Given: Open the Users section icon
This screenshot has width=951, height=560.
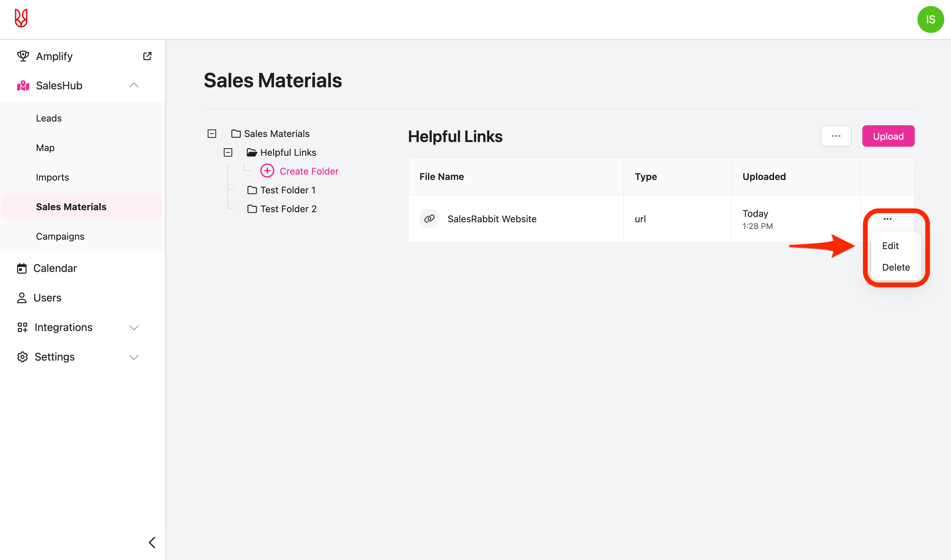Looking at the screenshot, I should pos(22,298).
